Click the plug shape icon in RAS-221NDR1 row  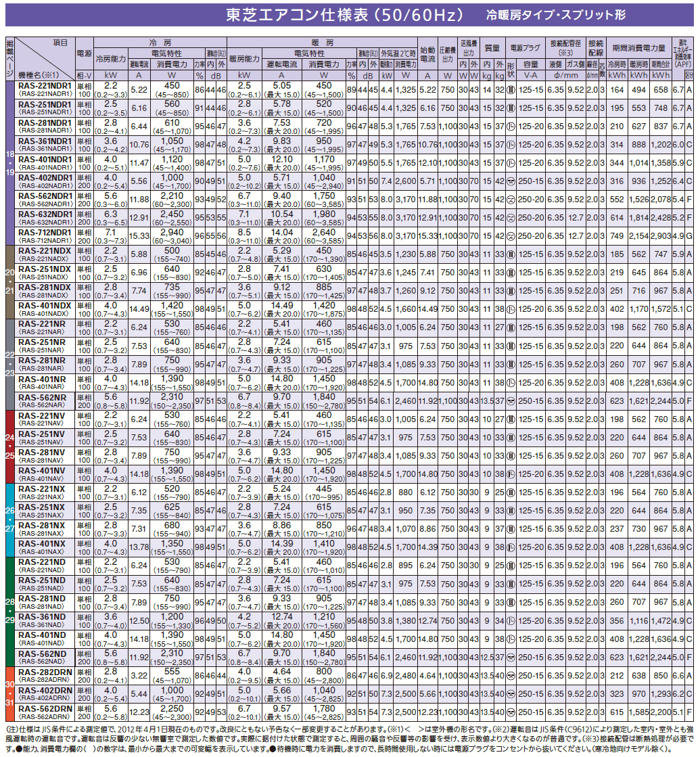[x=511, y=90]
